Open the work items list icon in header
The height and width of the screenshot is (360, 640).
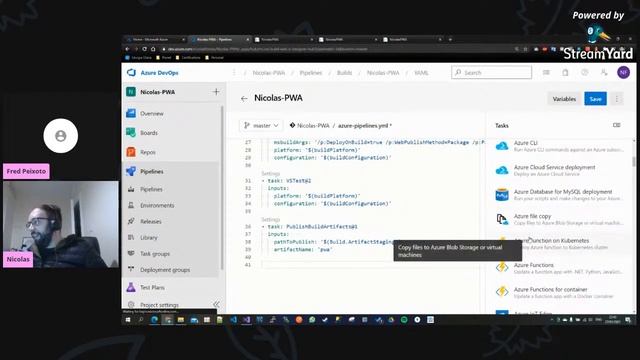pos(546,72)
